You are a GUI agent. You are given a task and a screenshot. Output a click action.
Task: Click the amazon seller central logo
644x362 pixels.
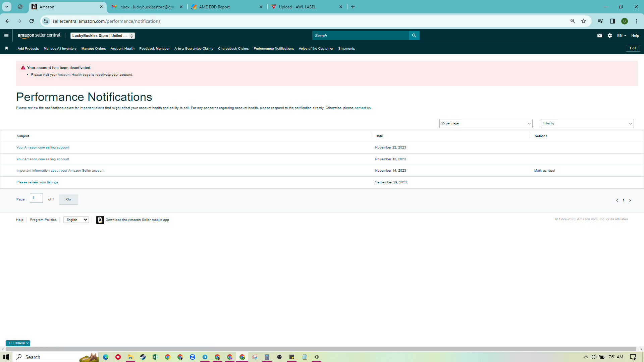39,36
